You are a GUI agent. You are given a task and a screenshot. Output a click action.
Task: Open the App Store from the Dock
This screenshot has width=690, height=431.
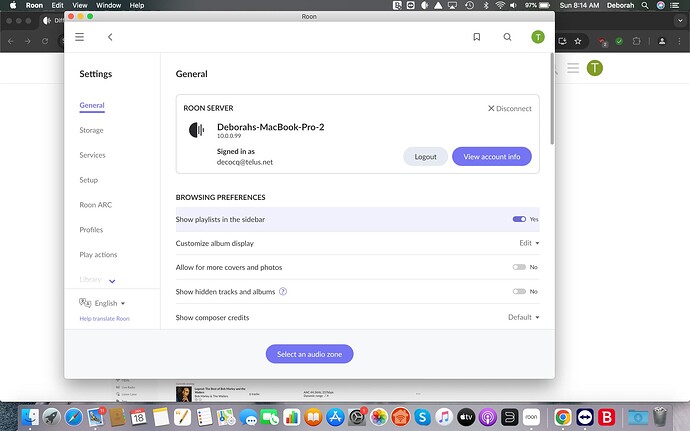click(335, 417)
